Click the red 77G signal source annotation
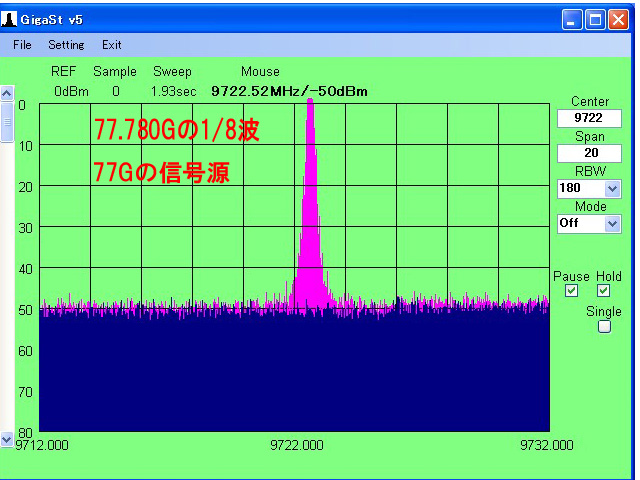Image resolution: width=640 pixels, height=480 pixels. [x=162, y=172]
